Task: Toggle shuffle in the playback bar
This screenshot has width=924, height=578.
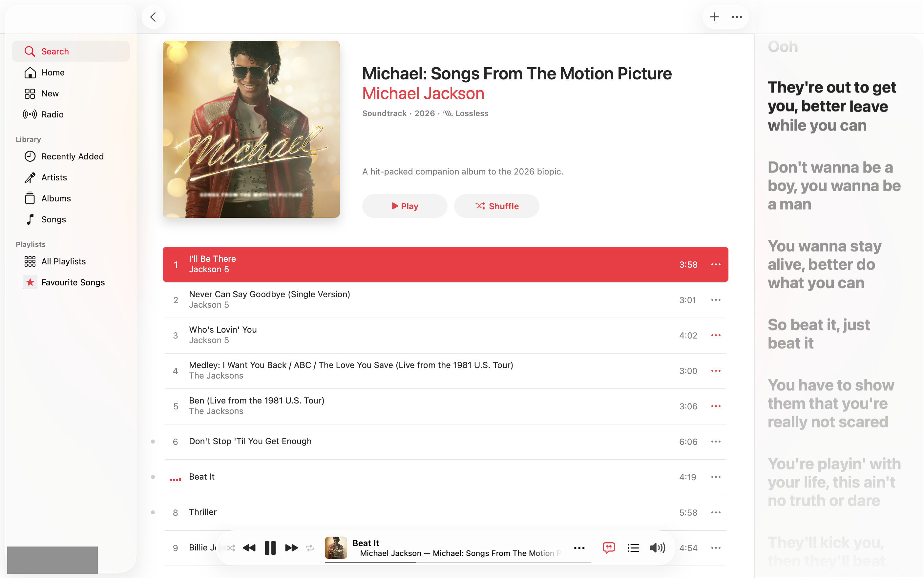Action: point(231,548)
